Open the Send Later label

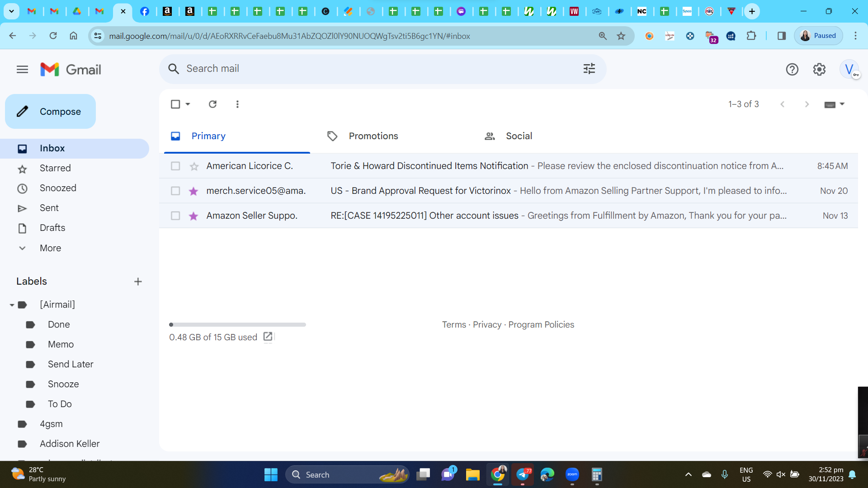[71, 365]
